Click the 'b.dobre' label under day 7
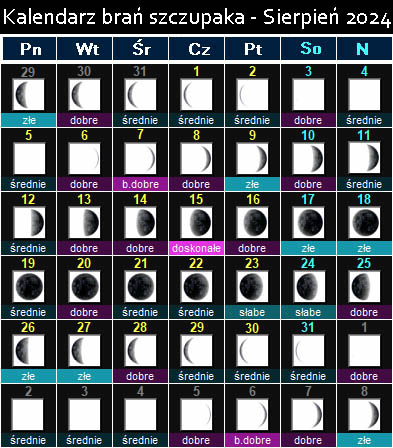The width and height of the screenshot is (393, 448). point(140,184)
